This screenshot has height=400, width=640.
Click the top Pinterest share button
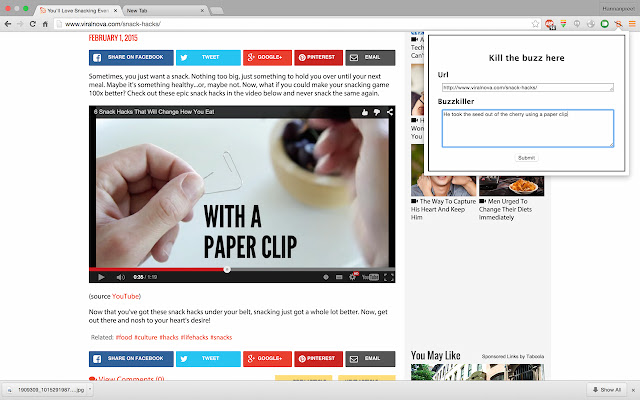(x=318, y=58)
